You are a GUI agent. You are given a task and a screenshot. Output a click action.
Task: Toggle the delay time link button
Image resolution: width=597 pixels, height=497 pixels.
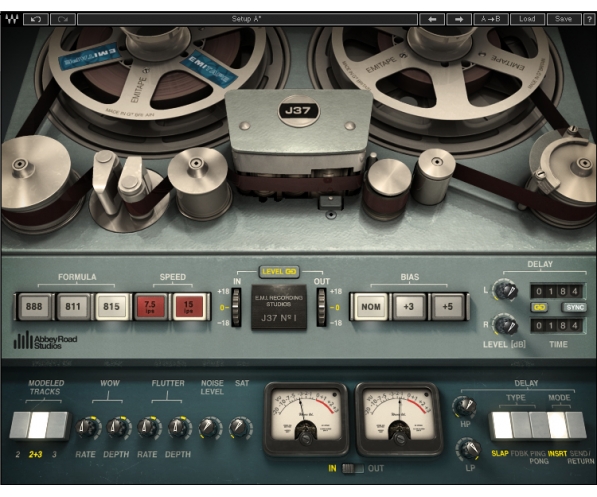[539, 307]
